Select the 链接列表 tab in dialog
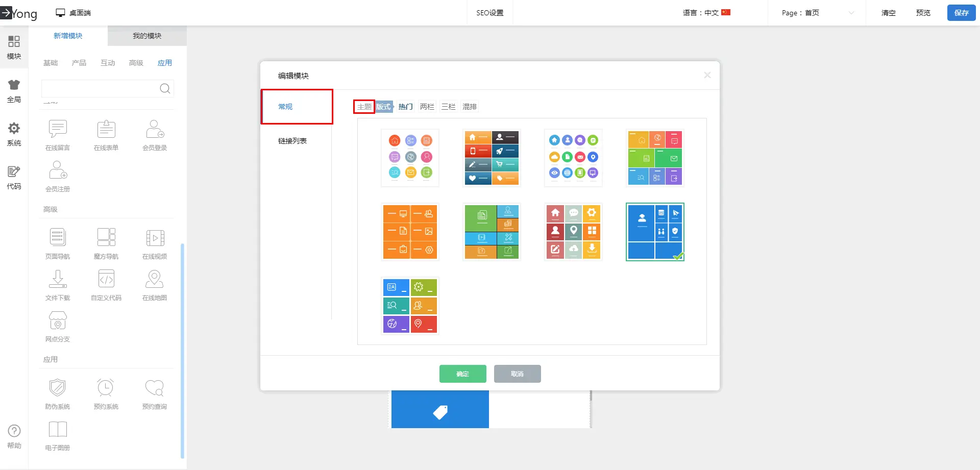This screenshot has height=470, width=980. click(x=292, y=141)
